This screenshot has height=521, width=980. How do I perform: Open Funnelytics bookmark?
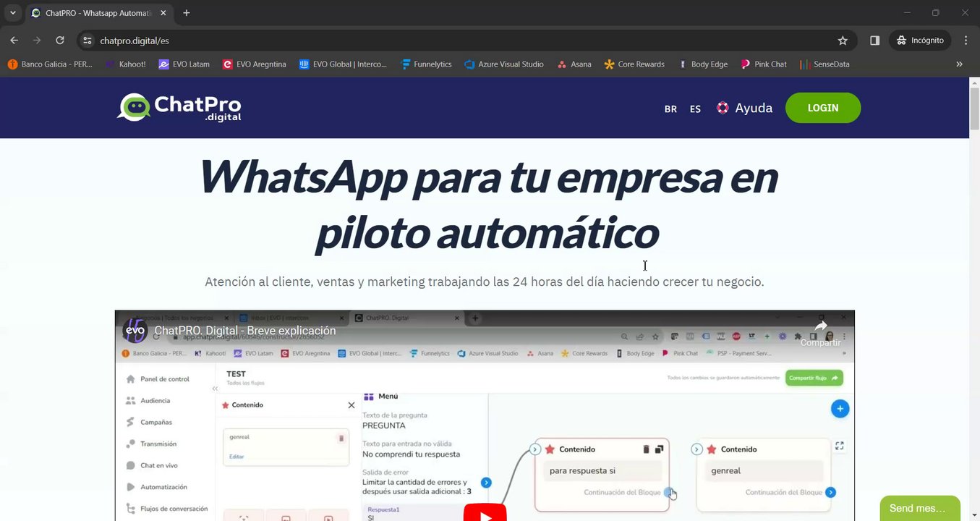(427, 64)
